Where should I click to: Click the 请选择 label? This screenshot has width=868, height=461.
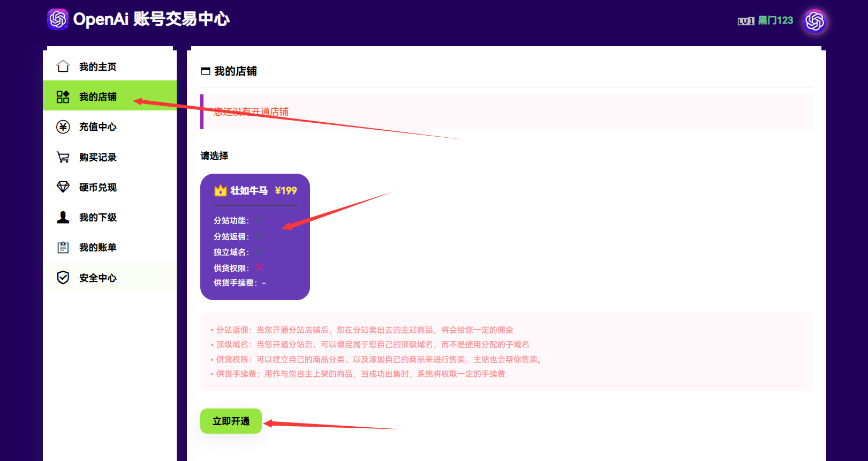214,155
